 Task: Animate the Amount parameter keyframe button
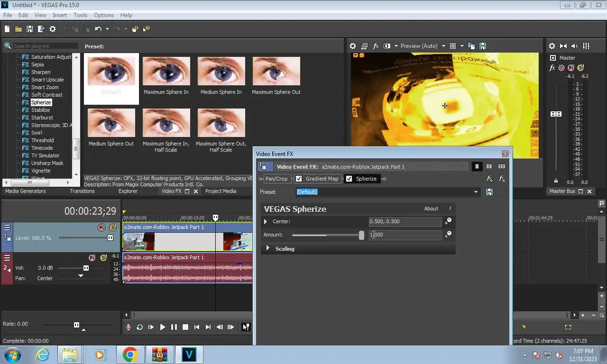coord(448,235)
